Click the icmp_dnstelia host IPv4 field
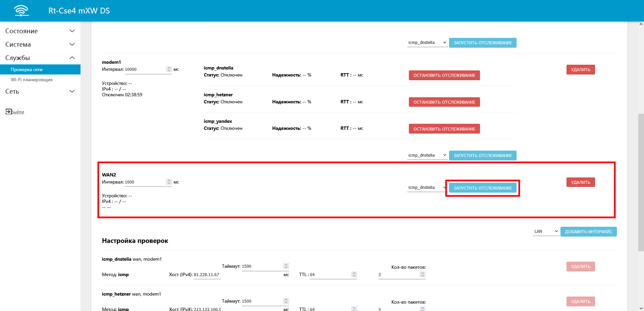644x311 pixels. pos(207,275)
